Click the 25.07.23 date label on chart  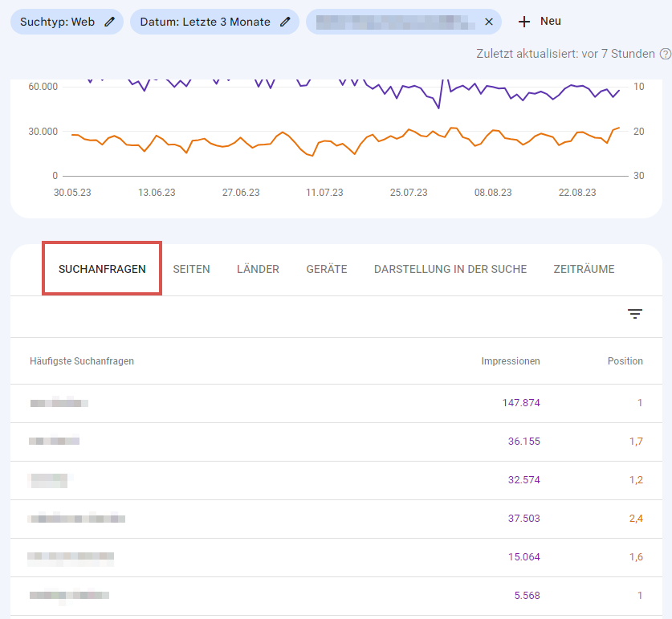click(409, 193)
